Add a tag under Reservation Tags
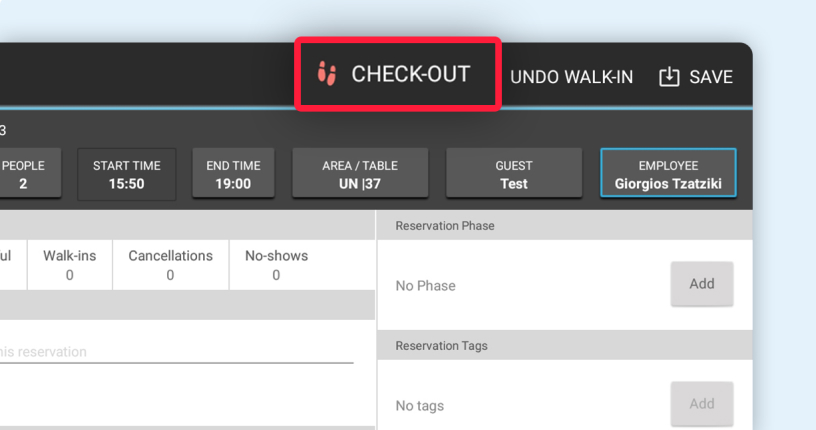The image size is (816, 430). coord(701,404)
